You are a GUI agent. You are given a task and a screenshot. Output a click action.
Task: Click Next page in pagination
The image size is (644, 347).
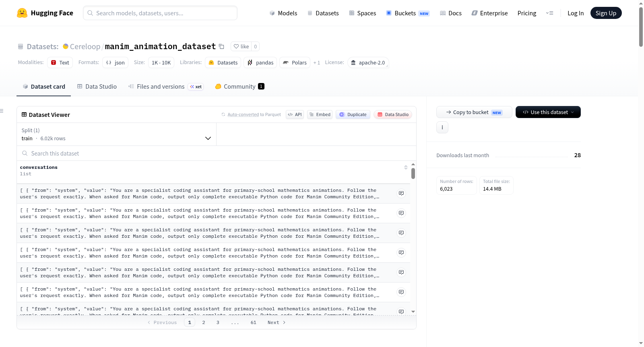pos(277,322)
